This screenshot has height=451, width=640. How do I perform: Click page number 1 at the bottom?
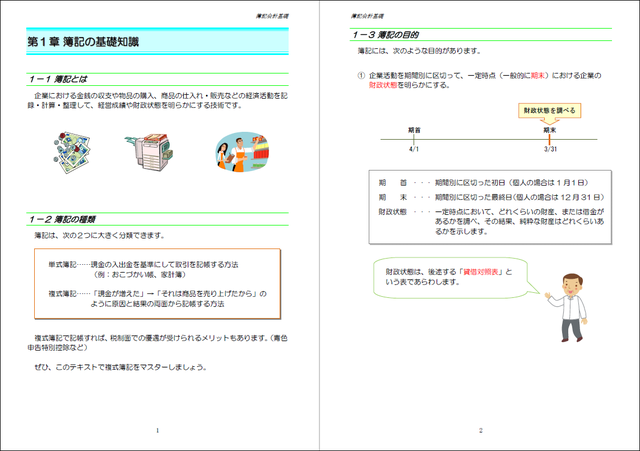tap(158, 430)
